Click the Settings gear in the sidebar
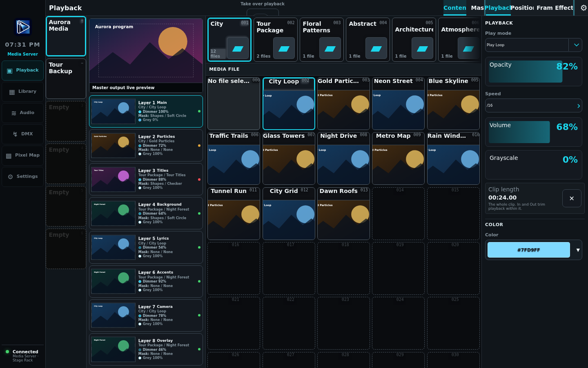This screenshot has width=588, height=368. point(10,177)
